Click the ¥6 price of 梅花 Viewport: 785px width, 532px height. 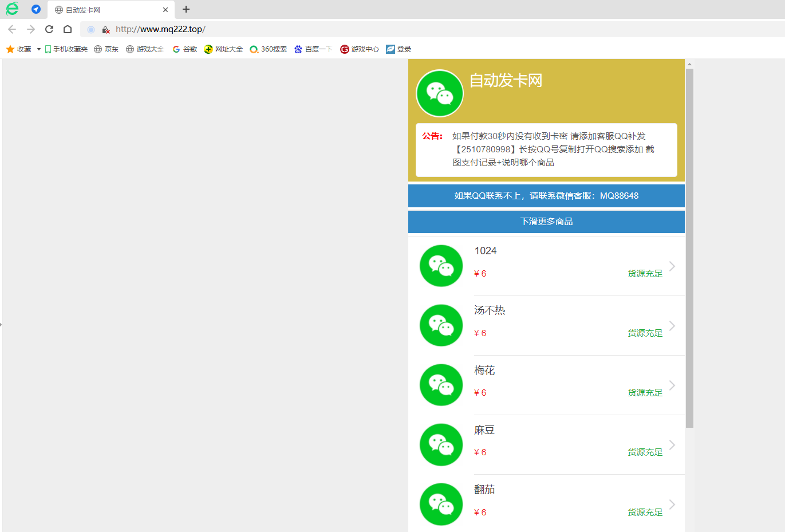tap(480, 393)
